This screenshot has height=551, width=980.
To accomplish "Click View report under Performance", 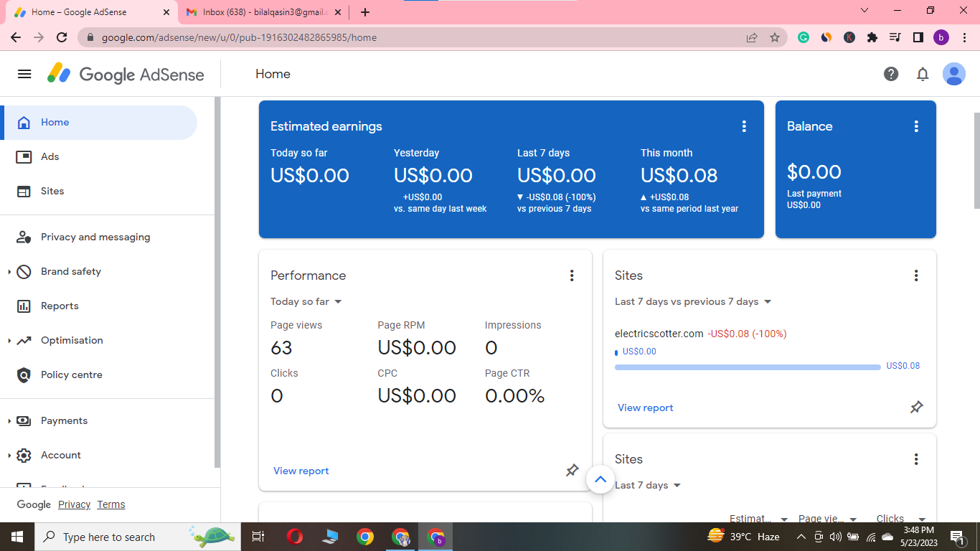I will coord(301,471).
